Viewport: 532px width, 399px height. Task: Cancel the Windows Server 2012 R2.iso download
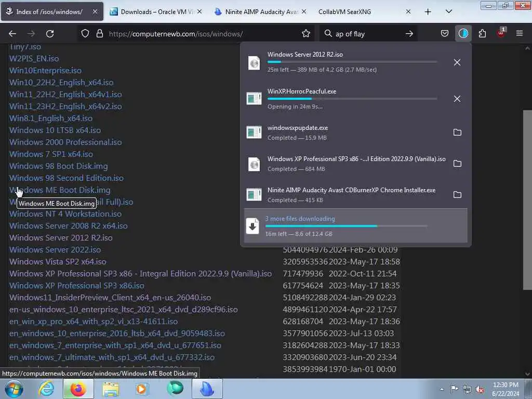coord(457,62)
